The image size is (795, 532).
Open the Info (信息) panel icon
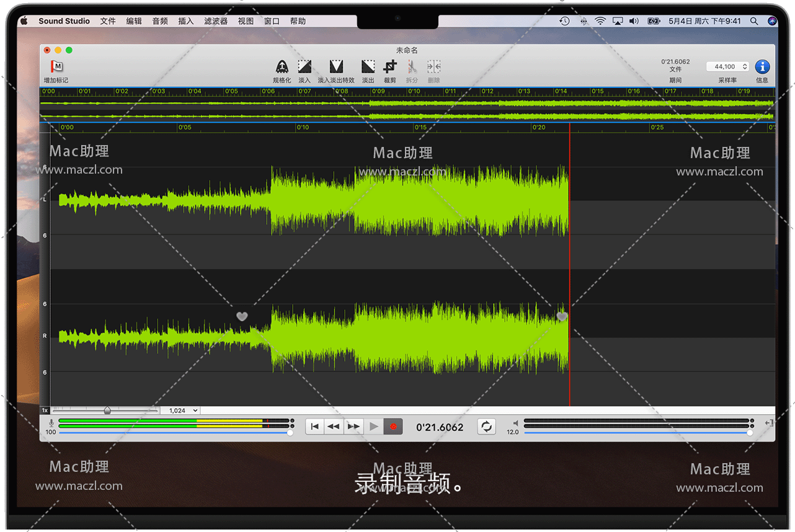click(x=762, y=66)
